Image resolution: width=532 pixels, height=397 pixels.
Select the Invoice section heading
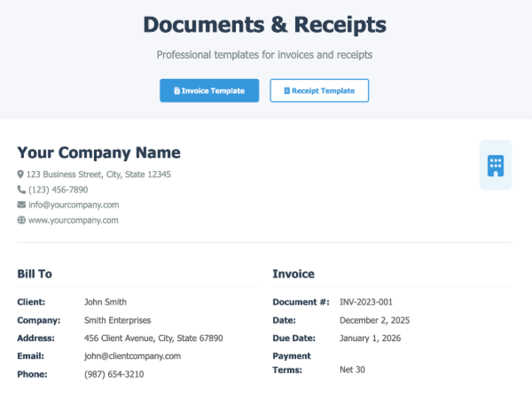[294, 273]
